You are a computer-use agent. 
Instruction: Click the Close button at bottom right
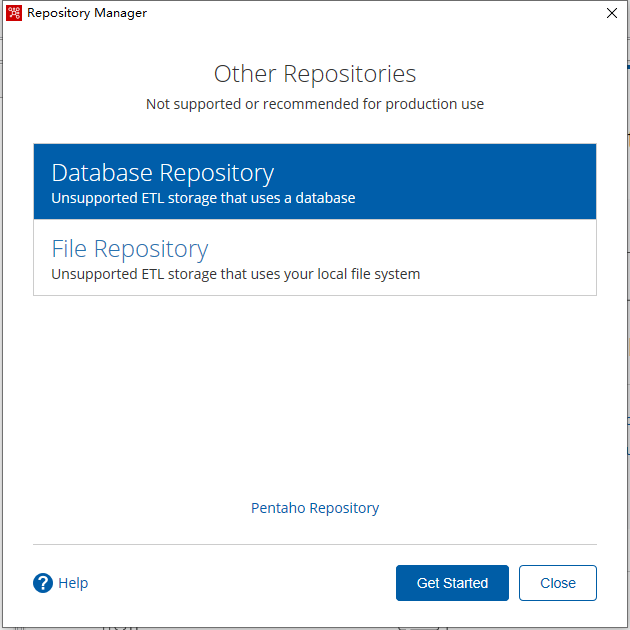[x=558, y=583]
